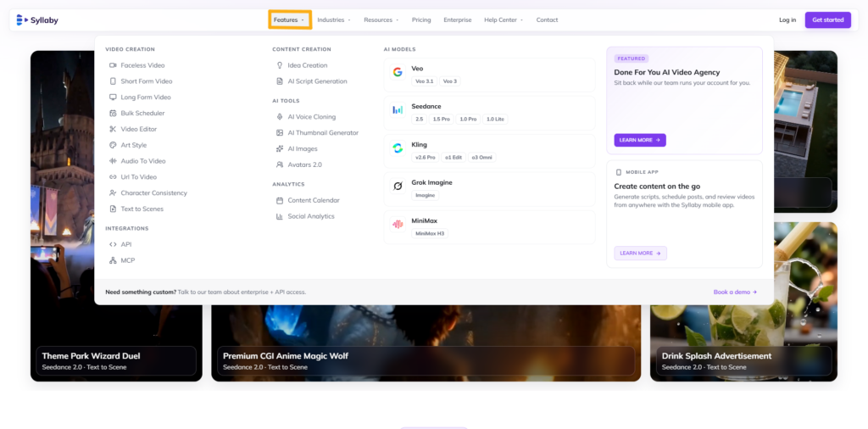
Task: Click the Log in link
Action: tap(787, 20)
